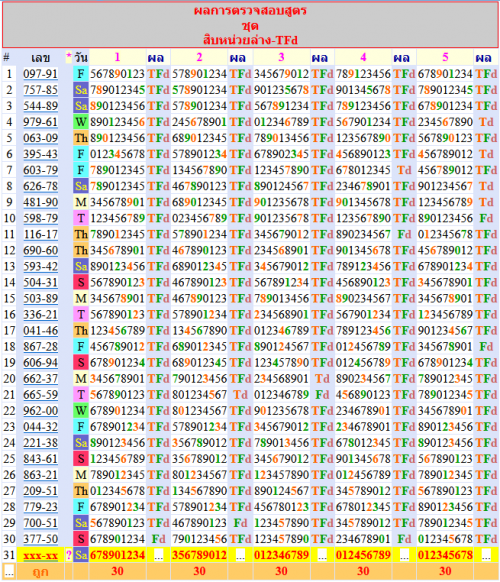Click the orange Th day badge in row 5

pos(81,138)
